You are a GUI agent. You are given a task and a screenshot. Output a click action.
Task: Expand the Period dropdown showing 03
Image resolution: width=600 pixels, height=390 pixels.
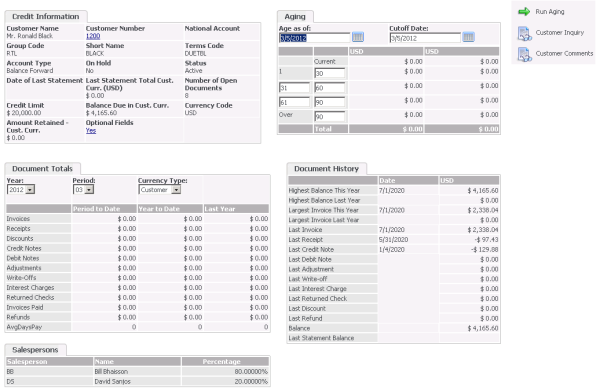(89, 189)
